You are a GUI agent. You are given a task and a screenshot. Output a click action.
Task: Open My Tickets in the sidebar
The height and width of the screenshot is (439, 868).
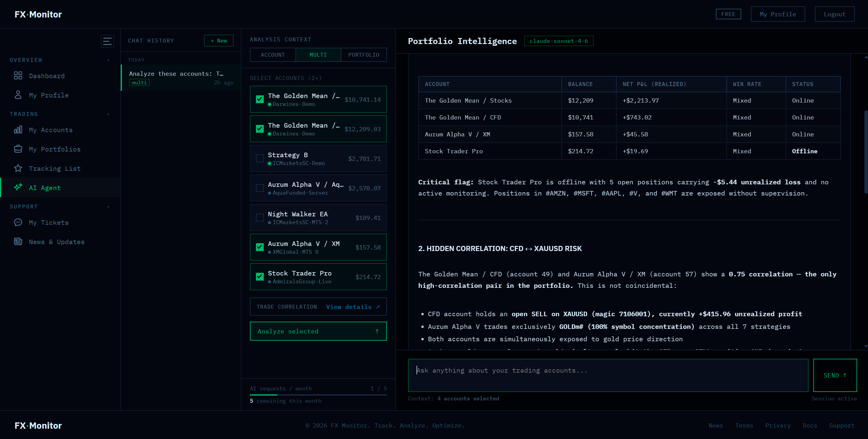click(60, 222)
